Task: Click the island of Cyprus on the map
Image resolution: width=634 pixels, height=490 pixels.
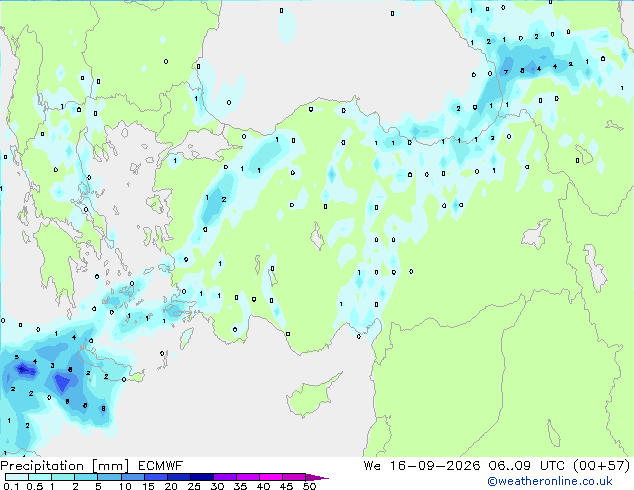Action: pos(313,395)
